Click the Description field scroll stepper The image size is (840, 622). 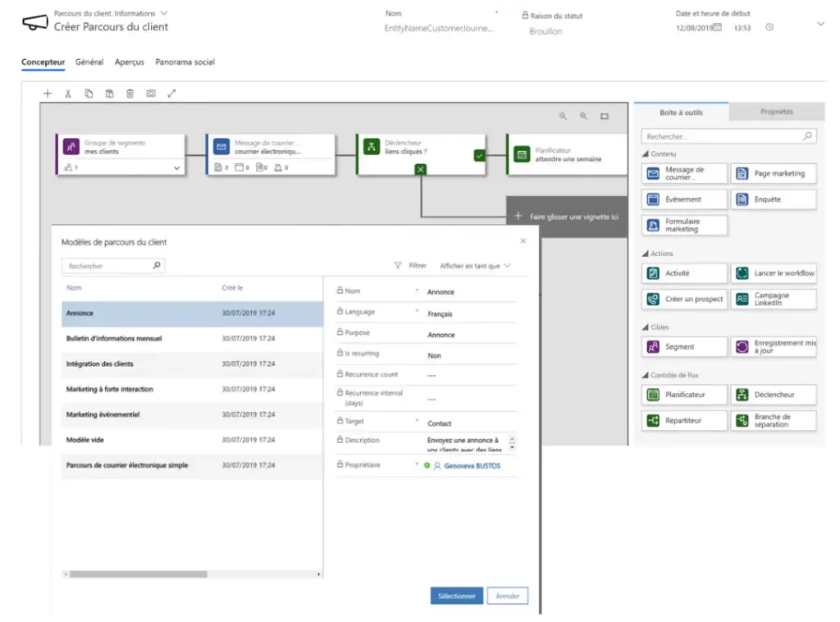tap(512, 443)
